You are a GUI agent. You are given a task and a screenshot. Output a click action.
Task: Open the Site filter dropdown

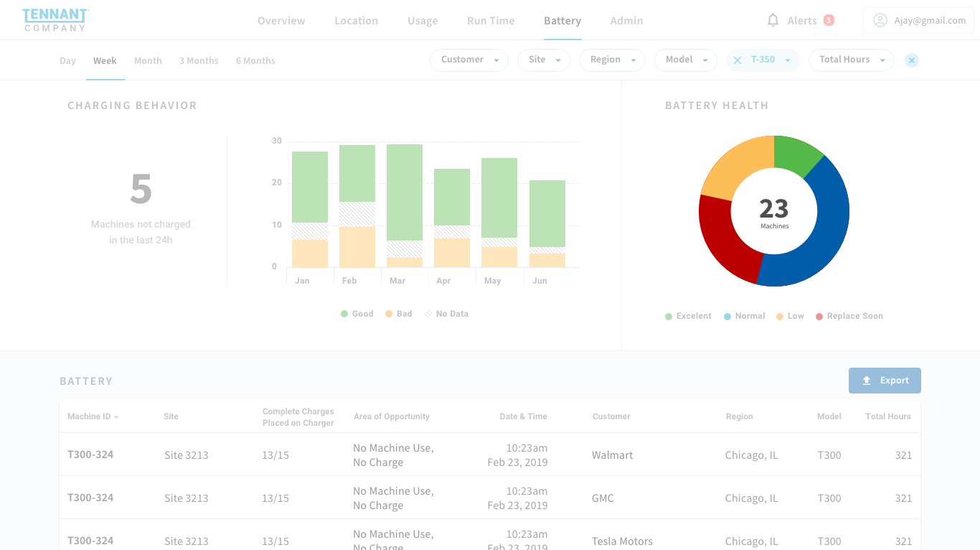[544, 60]
